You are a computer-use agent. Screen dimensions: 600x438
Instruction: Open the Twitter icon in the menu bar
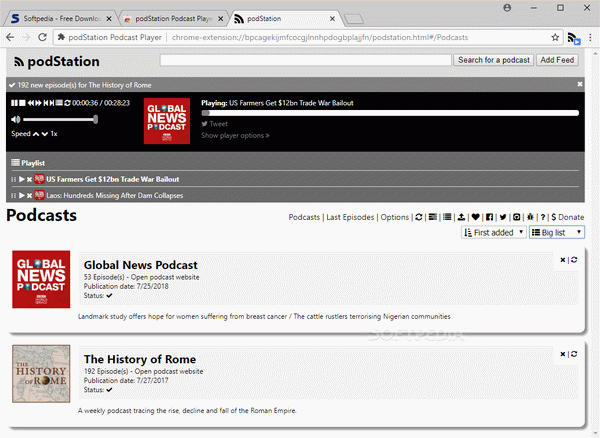pyautogui.click(x=503, y=217)
